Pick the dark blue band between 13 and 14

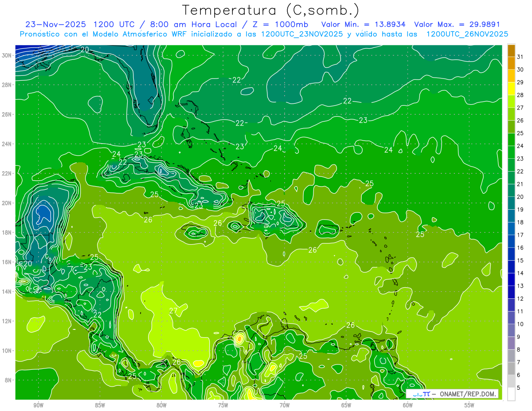[x=511, y=280]
